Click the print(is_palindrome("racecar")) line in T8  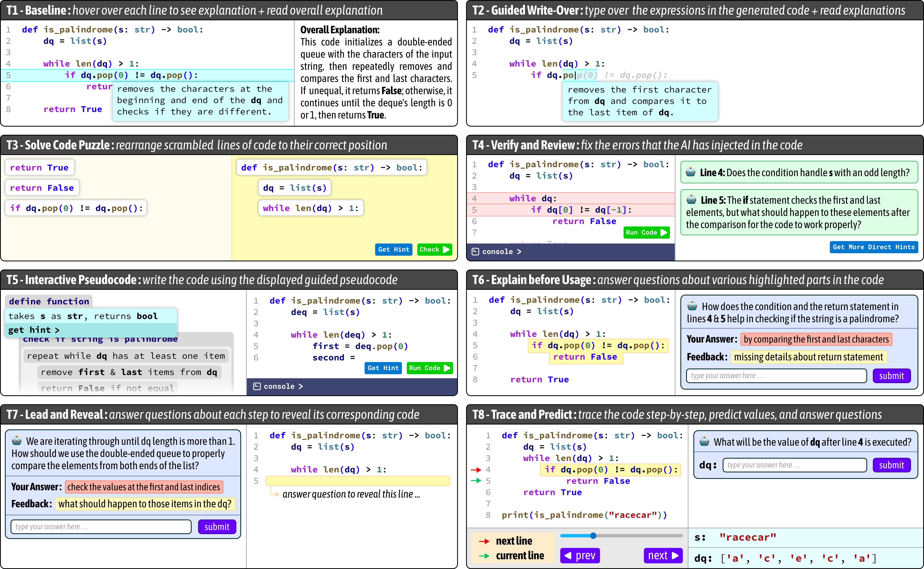(x=584, y=515)
